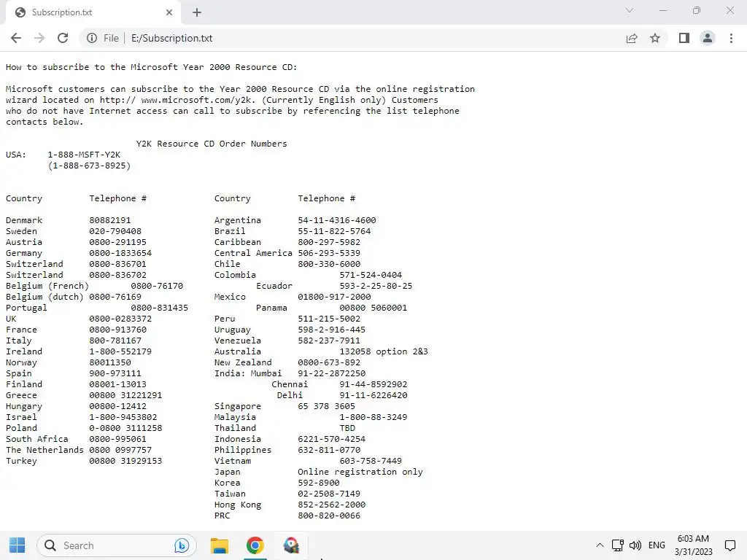Viewport: 747px width, 560px height.
Task: Select the Subscription.txt tab
Action: click(93, 12)
